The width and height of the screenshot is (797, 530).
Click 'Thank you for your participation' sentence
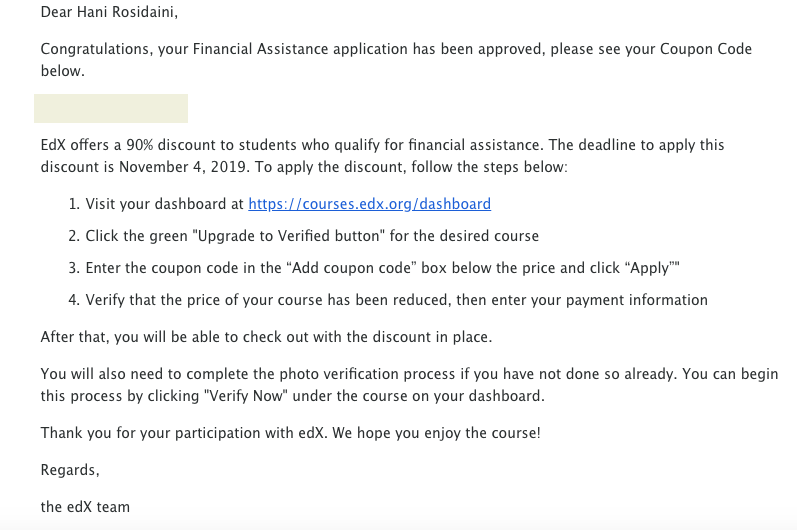point(291,433)
